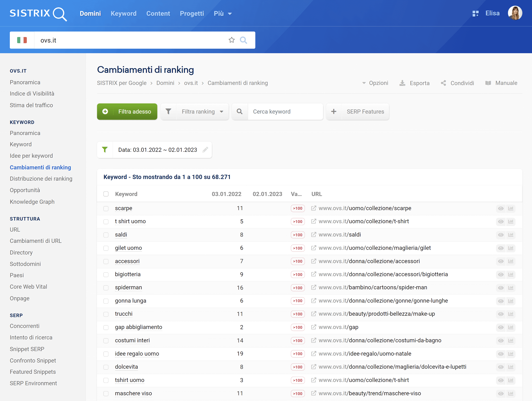532x401 pixels.
Task: Click the search magnifier in the domain bar
Action: [243, 40]
